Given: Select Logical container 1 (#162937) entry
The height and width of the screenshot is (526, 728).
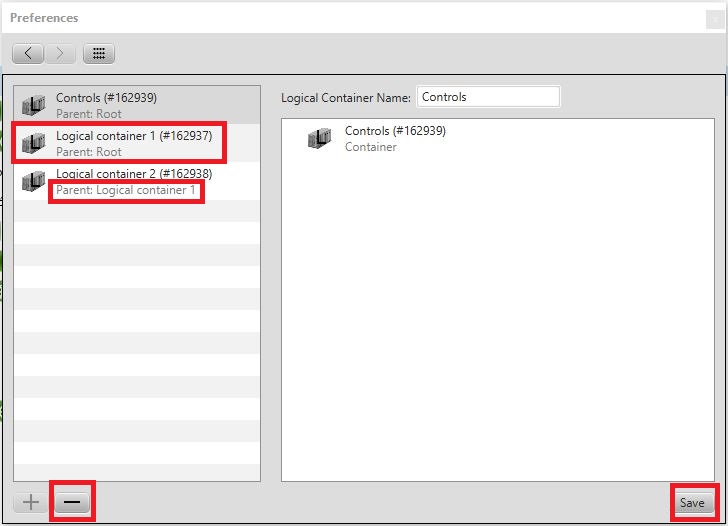Looking at the screenshot, I should click(134, 136).
